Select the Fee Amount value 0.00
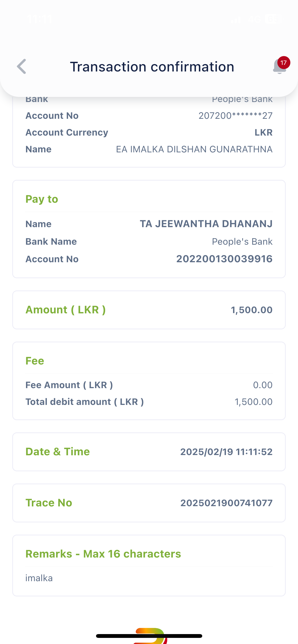This screenshot has width=298, height=644. [263, 385]
